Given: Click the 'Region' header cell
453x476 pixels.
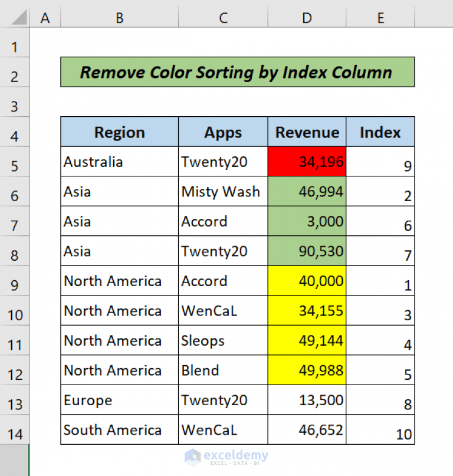Looking at the screenshot, I should [119, 132].
